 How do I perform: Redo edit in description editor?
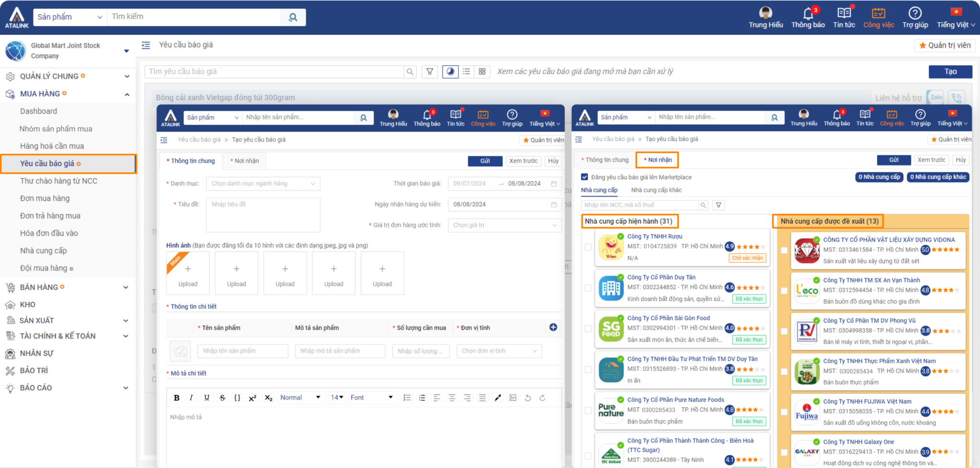(543, 398)
